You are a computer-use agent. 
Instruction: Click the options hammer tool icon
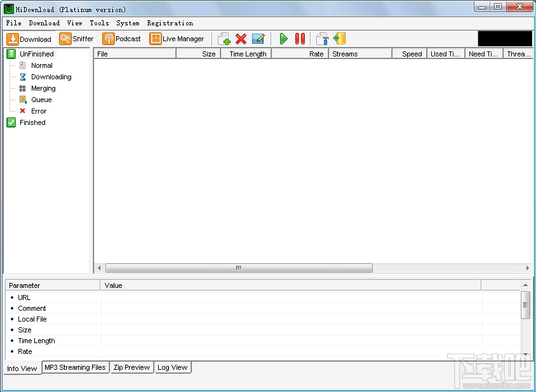coord(323,39)
